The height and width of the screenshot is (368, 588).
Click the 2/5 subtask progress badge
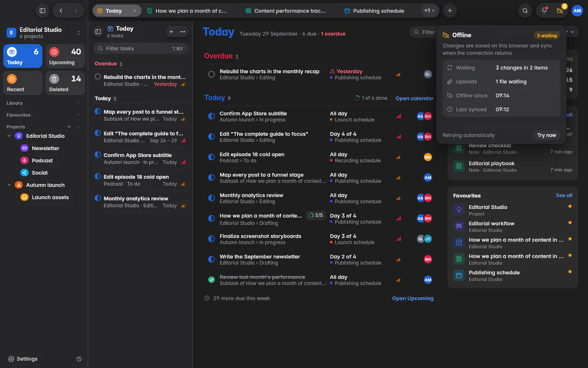316,215
